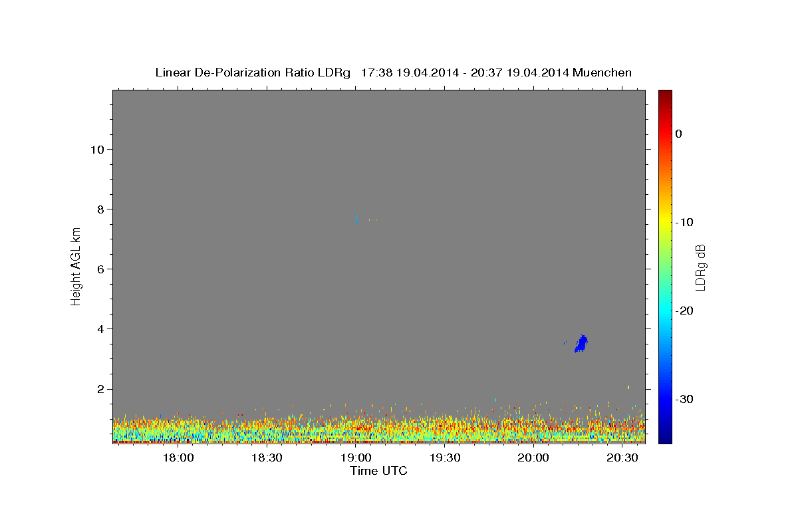Click the dark blue bottom of colorbar
Image resolution: width=798 pixels, height=532 pixels.
[x=665, y=438]
